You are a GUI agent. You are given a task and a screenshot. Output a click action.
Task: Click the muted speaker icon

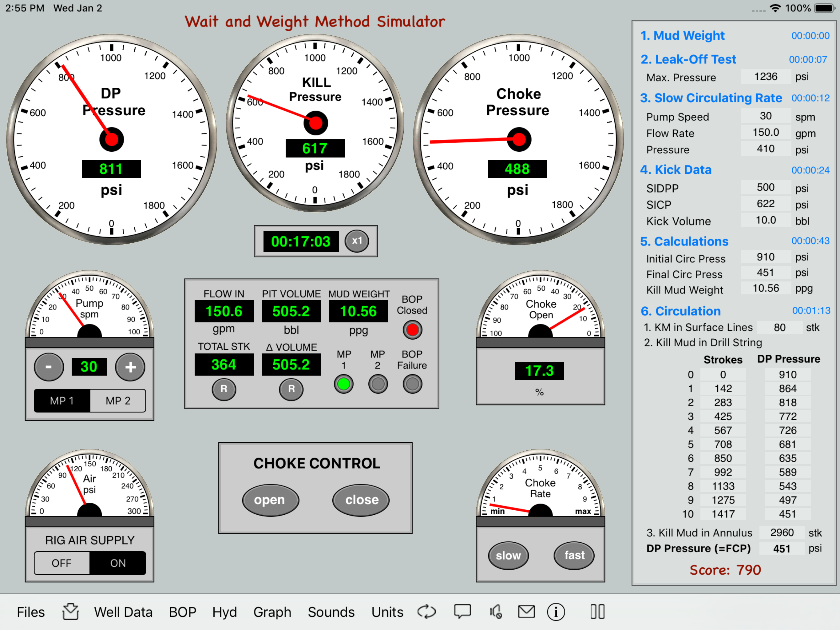(496, 612)
